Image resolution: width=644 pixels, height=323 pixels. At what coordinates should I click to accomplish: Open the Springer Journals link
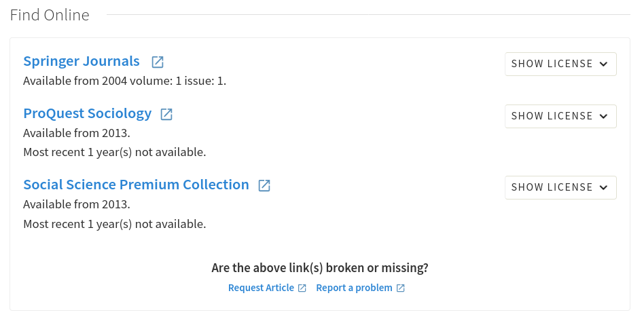pyautogui.click(x=82, y=62)
